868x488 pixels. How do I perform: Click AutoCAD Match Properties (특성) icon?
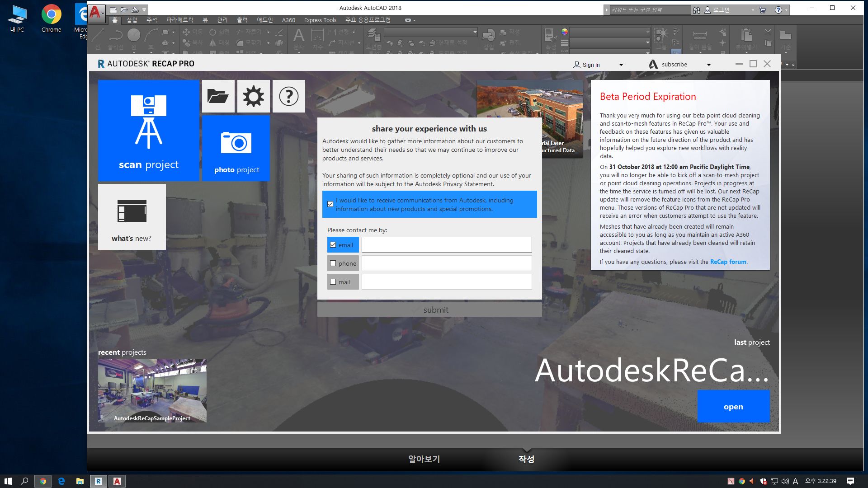(x=551, y=35)
